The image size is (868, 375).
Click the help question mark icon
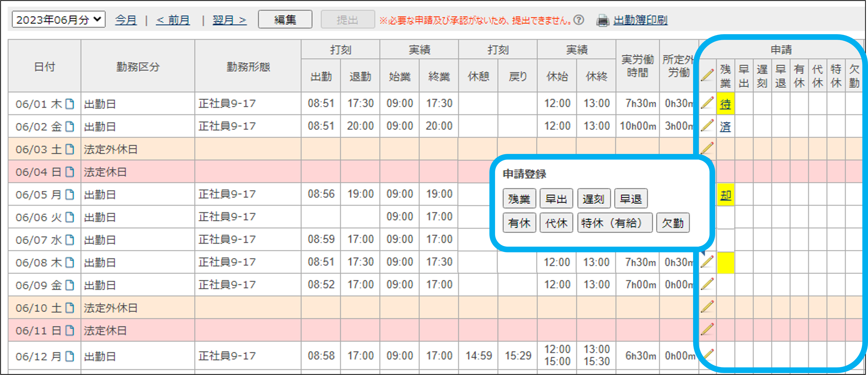point(579,20)
